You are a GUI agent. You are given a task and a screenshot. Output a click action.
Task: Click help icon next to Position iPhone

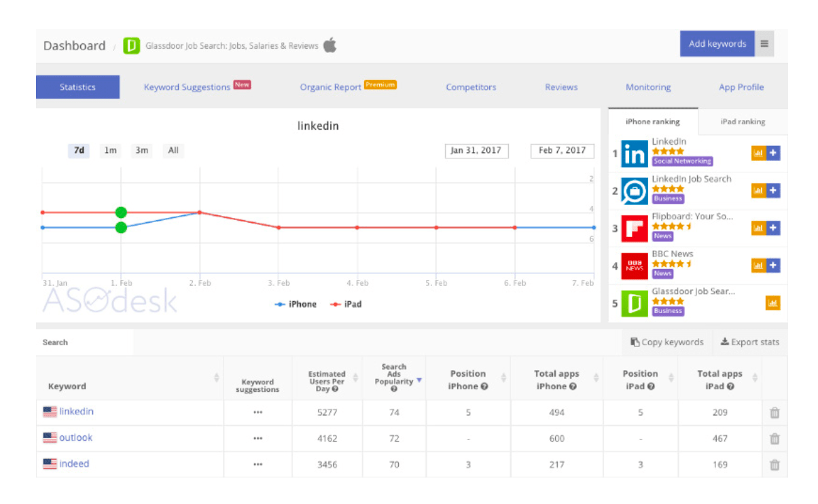coord(484,386)
